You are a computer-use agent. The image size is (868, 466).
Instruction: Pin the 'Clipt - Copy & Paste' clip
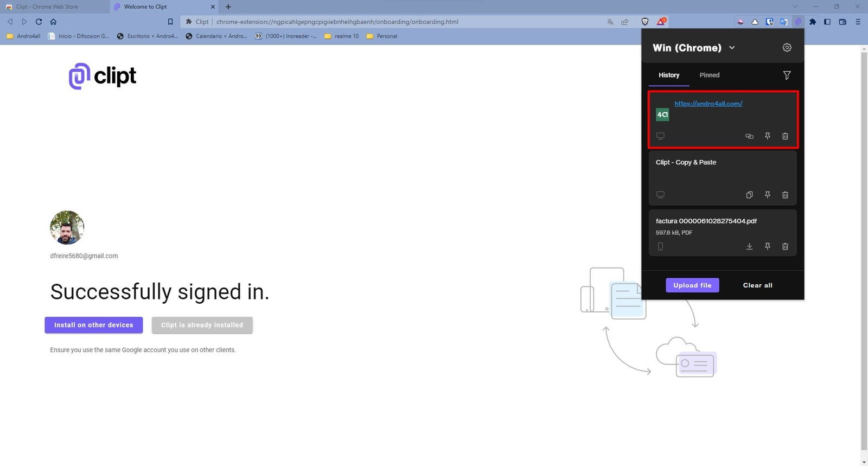click(767, 195)
